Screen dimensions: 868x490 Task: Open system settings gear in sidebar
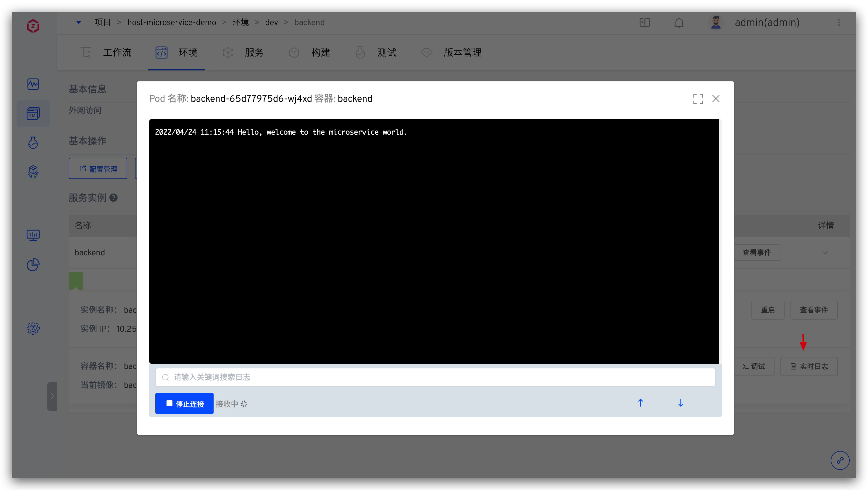[33, 328]
